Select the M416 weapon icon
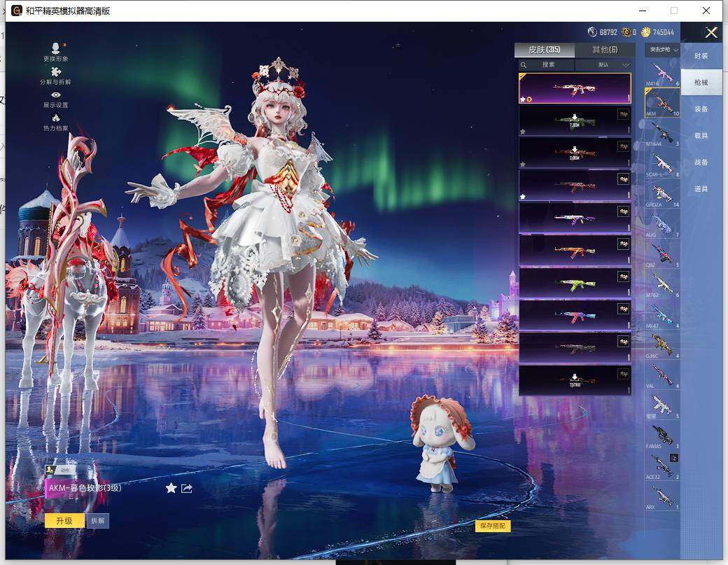 tap(662, 72)
